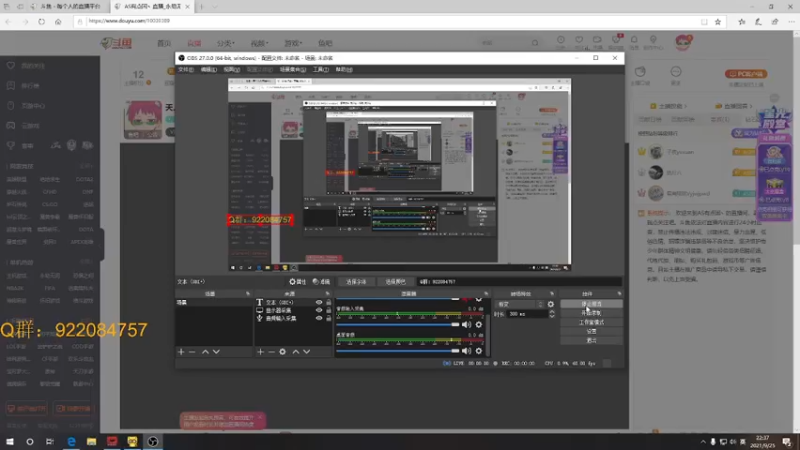
Task: Open the 视图 menu in OBS
Action: 231,69
